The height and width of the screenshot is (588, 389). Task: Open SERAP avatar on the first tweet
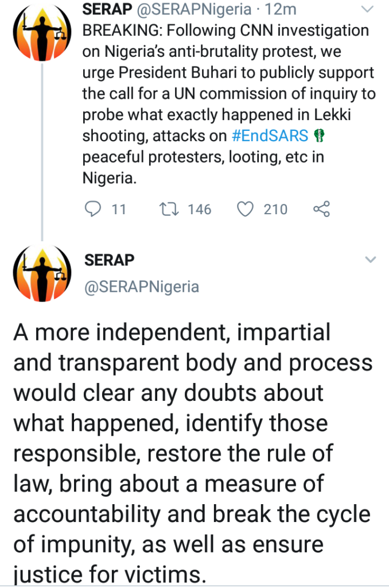42,32
